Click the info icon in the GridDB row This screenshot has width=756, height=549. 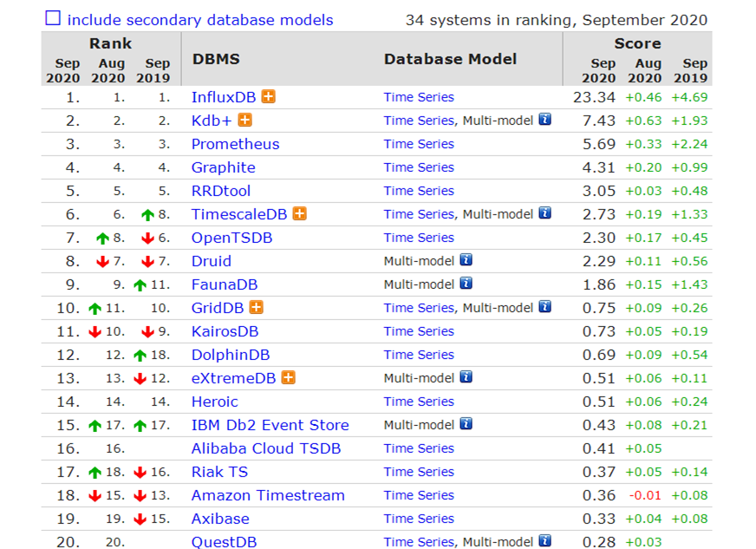544,306
